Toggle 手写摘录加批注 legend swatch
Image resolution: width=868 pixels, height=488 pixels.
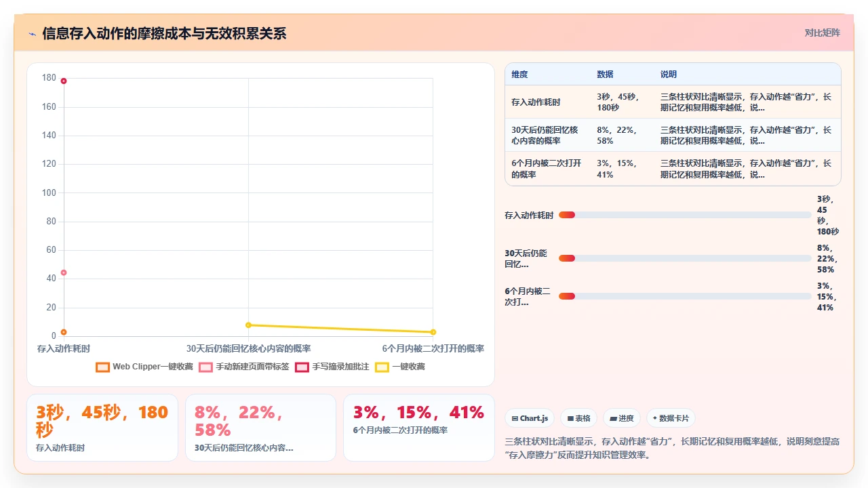[x=302, y=367]
